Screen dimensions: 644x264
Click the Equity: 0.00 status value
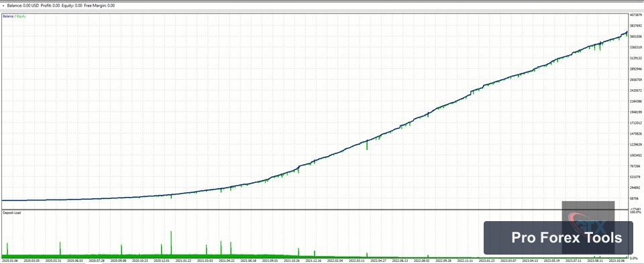(x=72, y=6)
